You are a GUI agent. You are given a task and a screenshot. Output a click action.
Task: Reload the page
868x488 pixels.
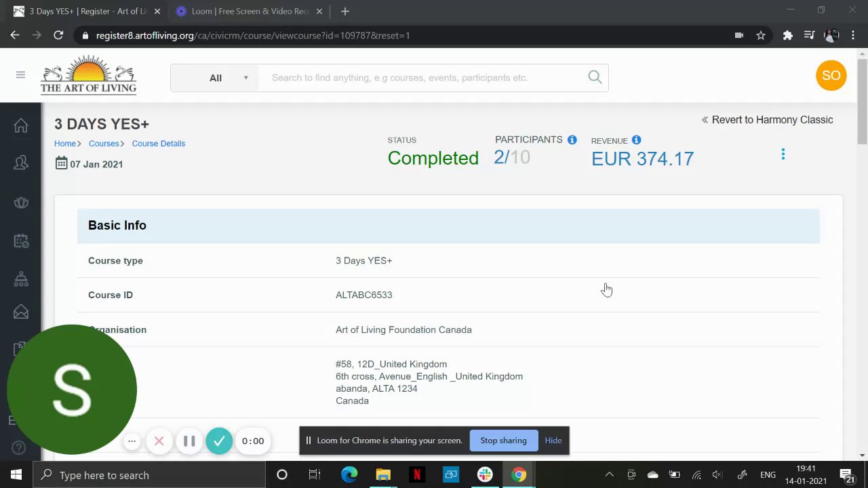(x=58, y=35)
